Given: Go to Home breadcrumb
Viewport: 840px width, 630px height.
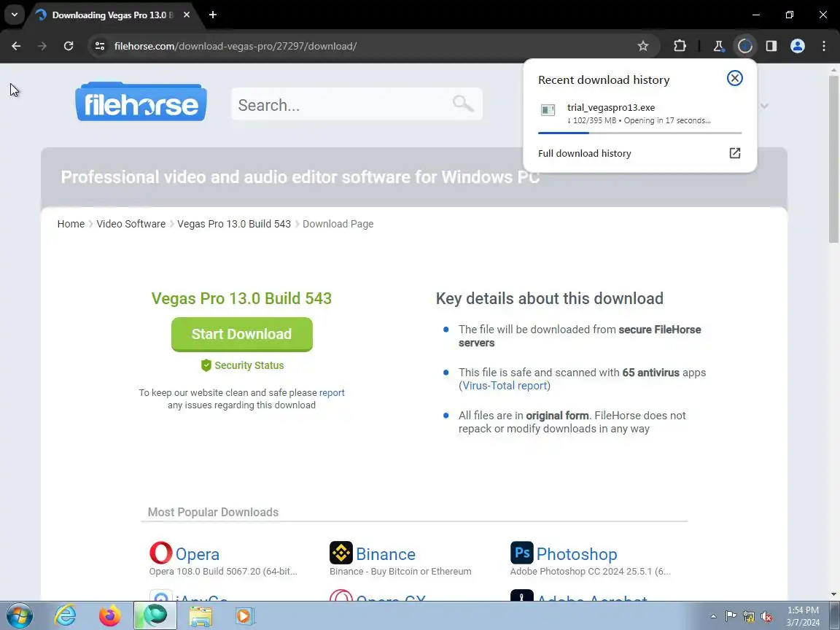Looking at the screenshot, I should click(71, 224).
